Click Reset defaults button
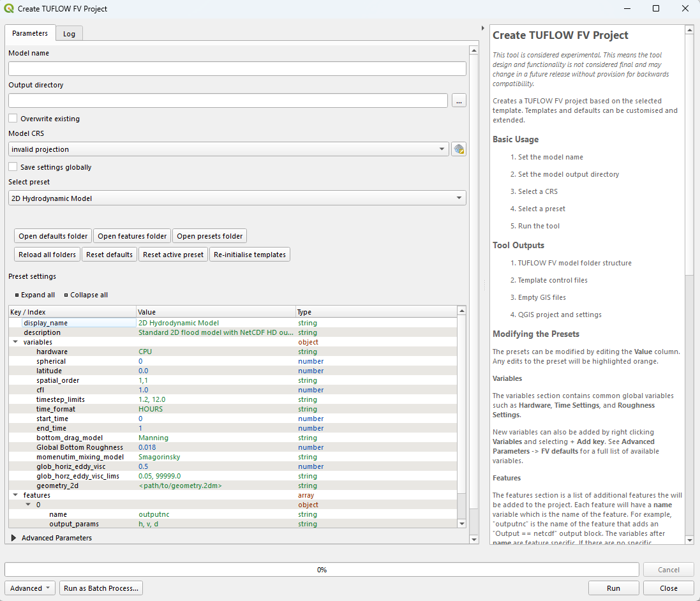 pos(109,255)
